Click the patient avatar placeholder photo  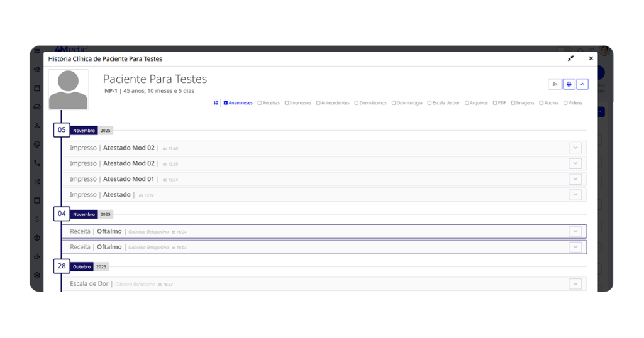(69, 89)
